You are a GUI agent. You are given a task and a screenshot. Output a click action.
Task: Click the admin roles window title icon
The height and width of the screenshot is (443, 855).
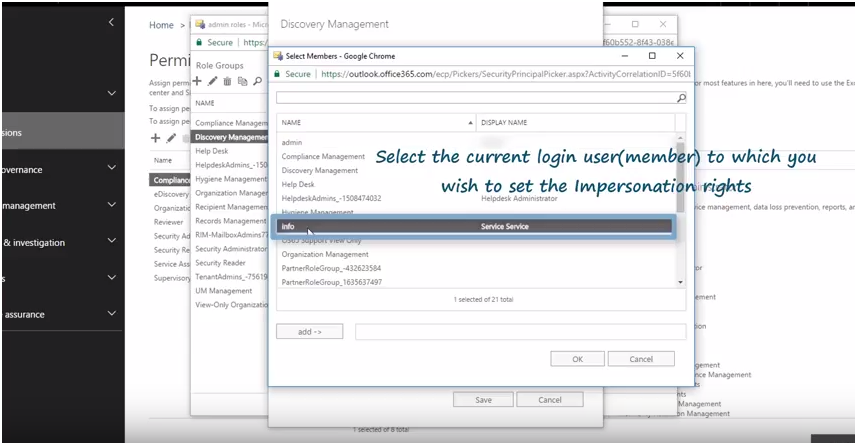pos(200,25)
